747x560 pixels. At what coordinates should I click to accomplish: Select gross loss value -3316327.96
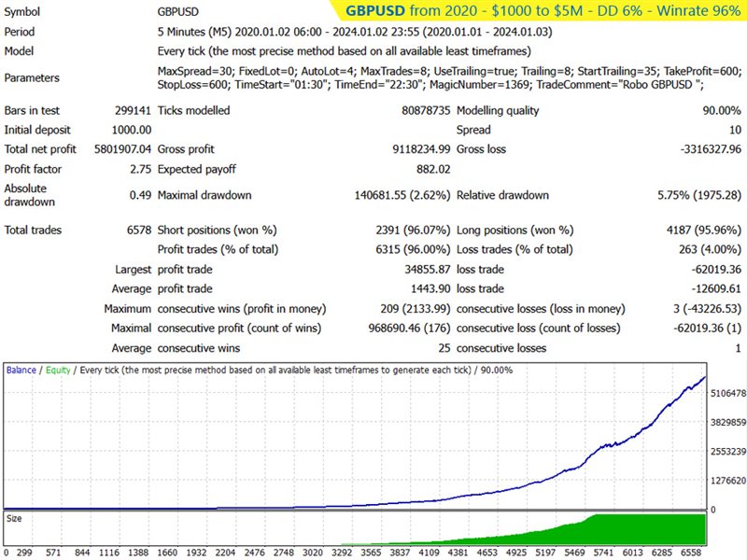711,149
